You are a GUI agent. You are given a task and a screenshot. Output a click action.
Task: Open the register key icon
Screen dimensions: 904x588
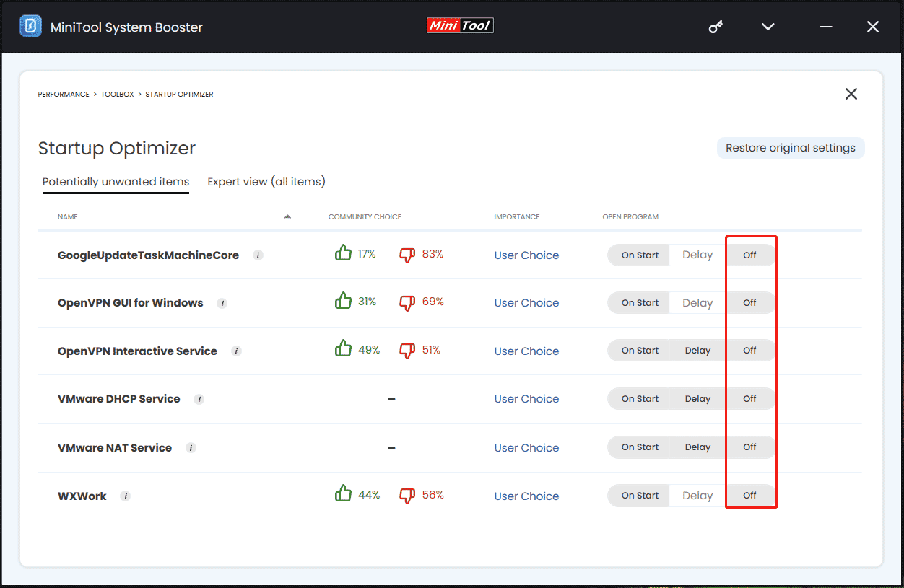coord(716,27)
